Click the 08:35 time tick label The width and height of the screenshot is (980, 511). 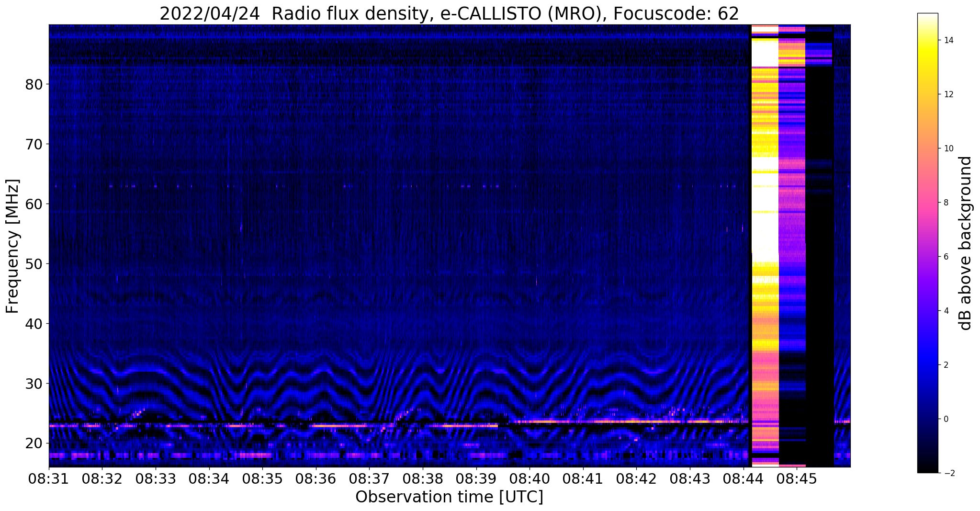tap(262, 478)
